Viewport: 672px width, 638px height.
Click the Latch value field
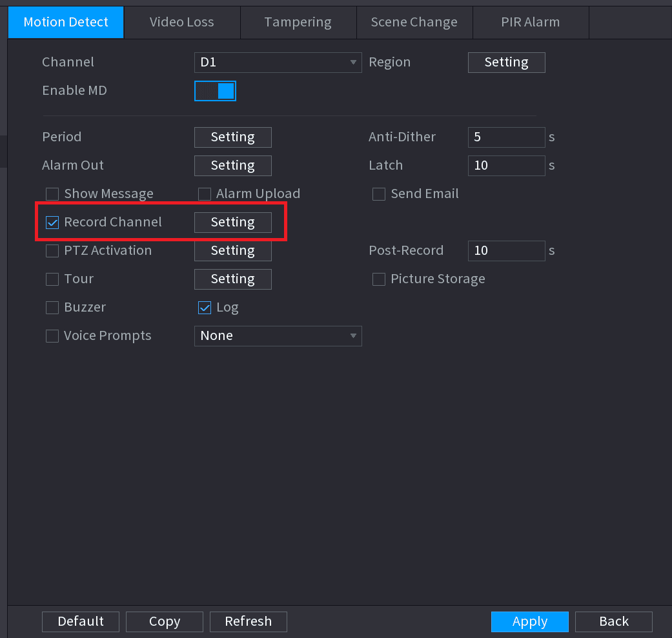click(507, 165)
